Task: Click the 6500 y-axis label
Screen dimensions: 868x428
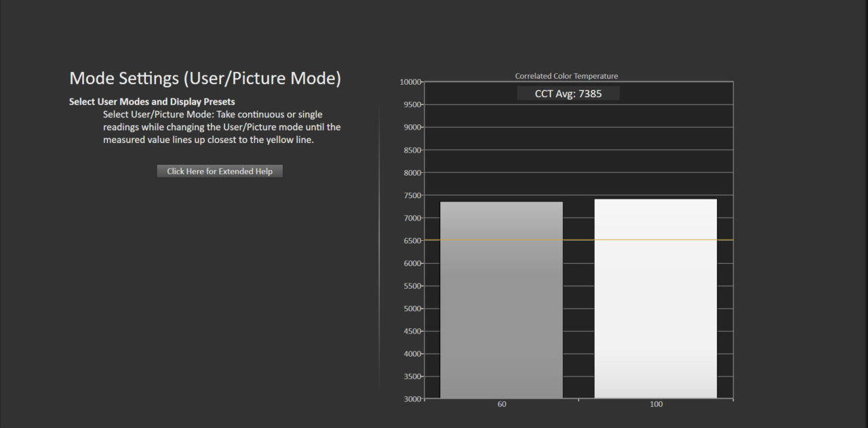Action: tap(412, 241)
